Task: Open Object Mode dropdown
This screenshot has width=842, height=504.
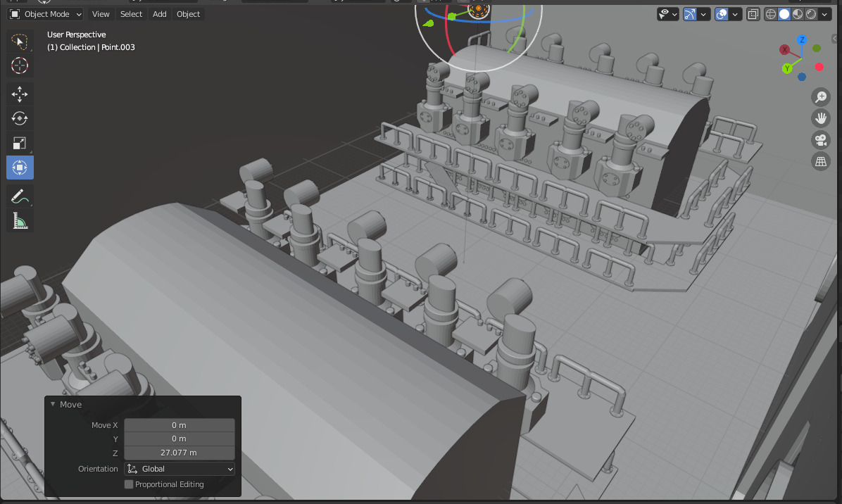Action: (46, 15)
